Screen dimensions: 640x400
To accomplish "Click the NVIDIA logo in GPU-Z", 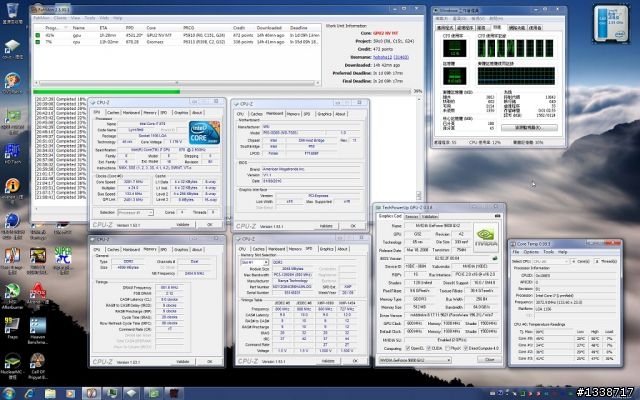I will tap(485, 236).
